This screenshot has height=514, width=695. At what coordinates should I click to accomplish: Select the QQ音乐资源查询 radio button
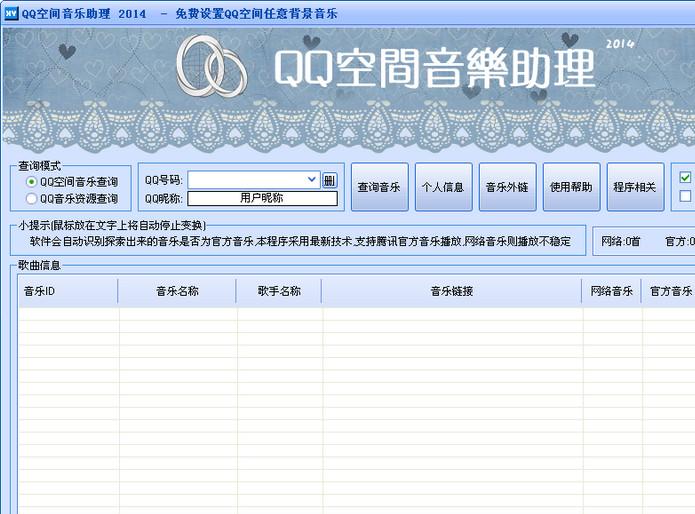(x=32, y=198)
